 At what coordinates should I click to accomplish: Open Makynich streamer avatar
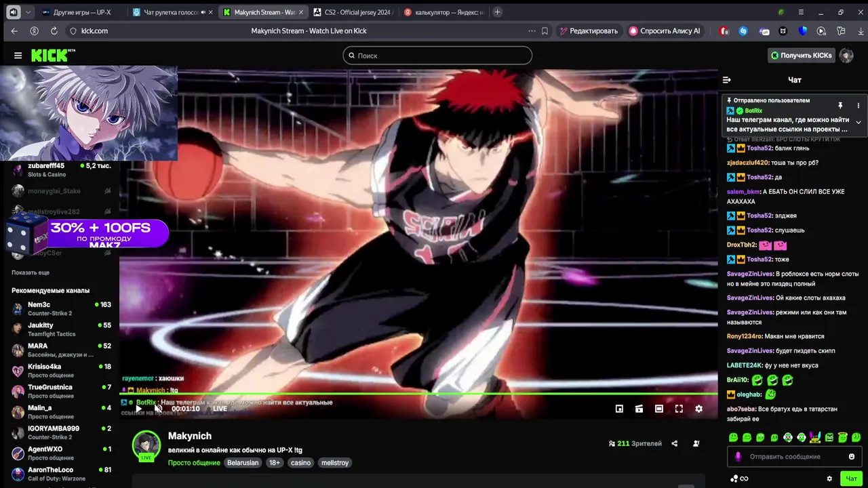146,445
